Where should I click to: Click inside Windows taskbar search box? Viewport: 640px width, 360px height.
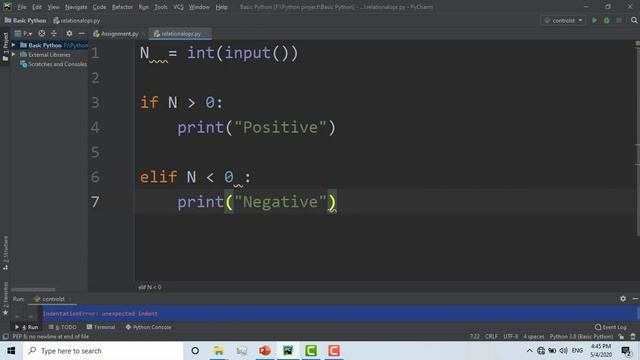[103, 351]
